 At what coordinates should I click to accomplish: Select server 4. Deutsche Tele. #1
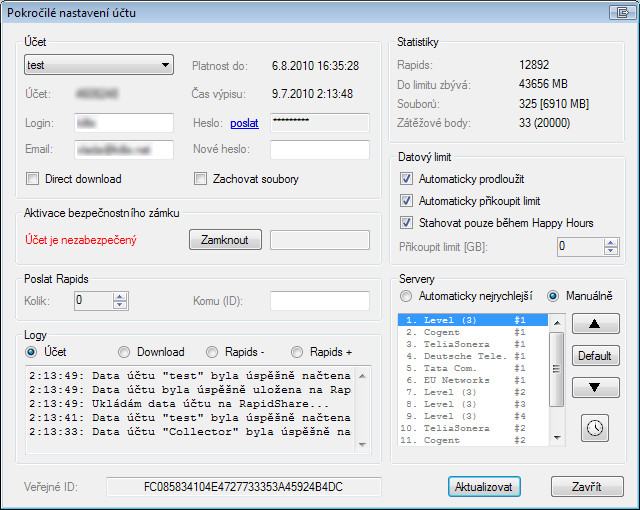pyautogui.click(x=473, y=356)
